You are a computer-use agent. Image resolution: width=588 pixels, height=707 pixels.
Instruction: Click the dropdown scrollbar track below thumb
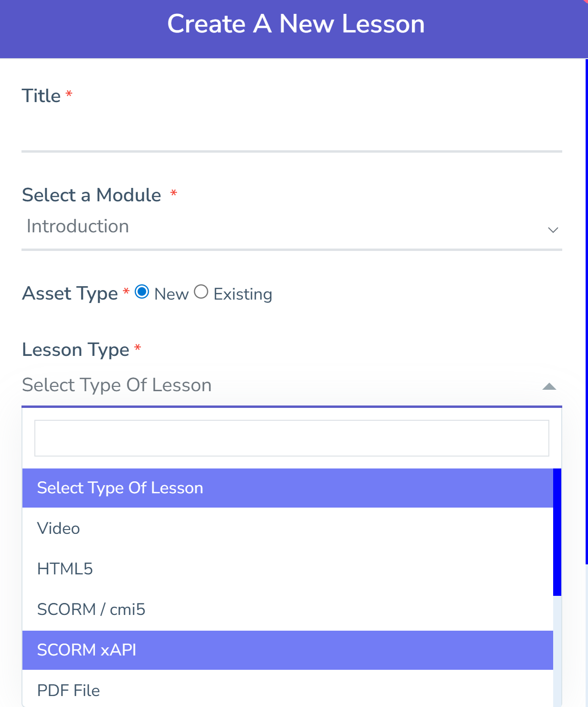557,649
